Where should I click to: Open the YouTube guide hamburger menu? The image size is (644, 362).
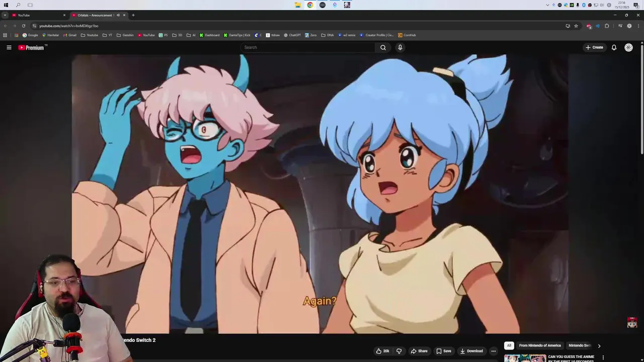(x=9, y=47)
